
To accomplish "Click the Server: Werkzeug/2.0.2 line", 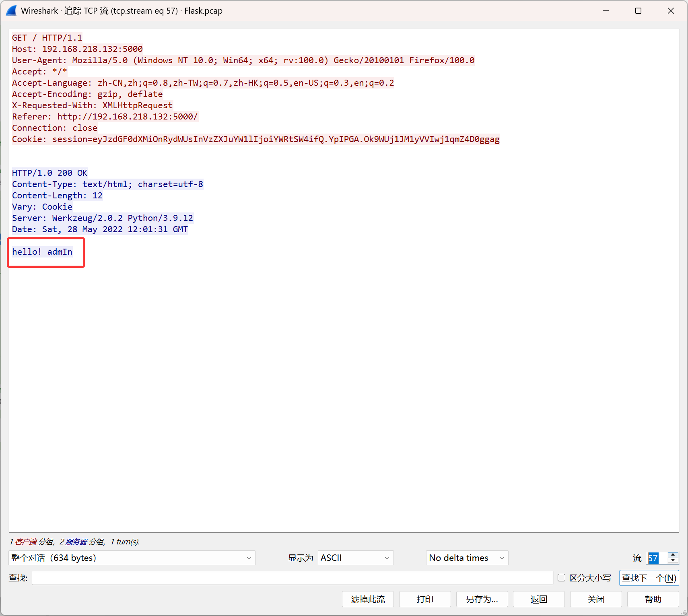I will 103,218.
